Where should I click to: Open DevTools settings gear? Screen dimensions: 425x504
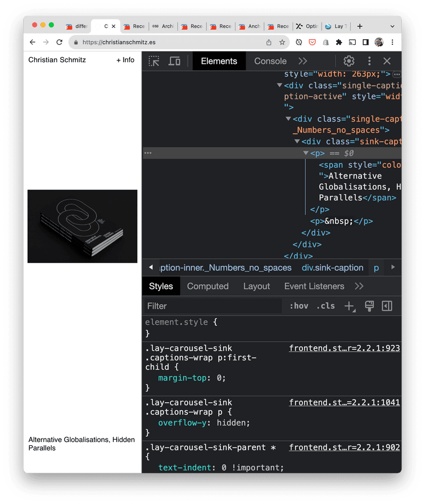coord(349,61)
